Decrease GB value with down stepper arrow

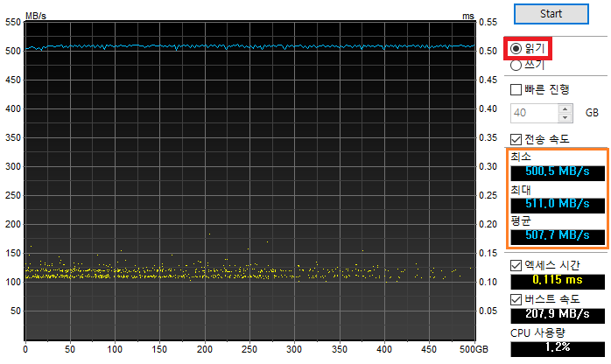[565, 117]
